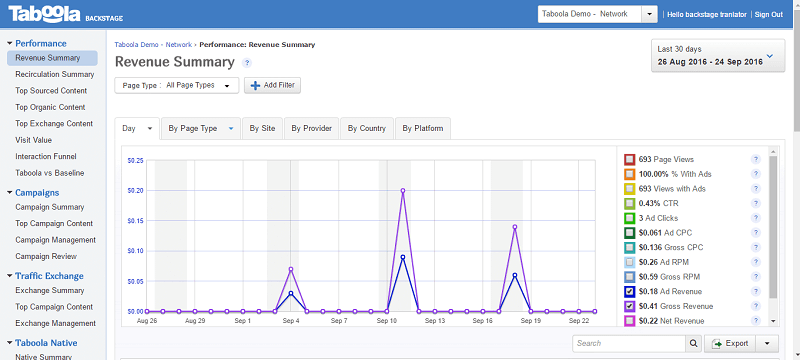Click the help icon for Gross CPC
Image resolution: width=800 pixels, height=360 pixels.
[x=756, y=248]
